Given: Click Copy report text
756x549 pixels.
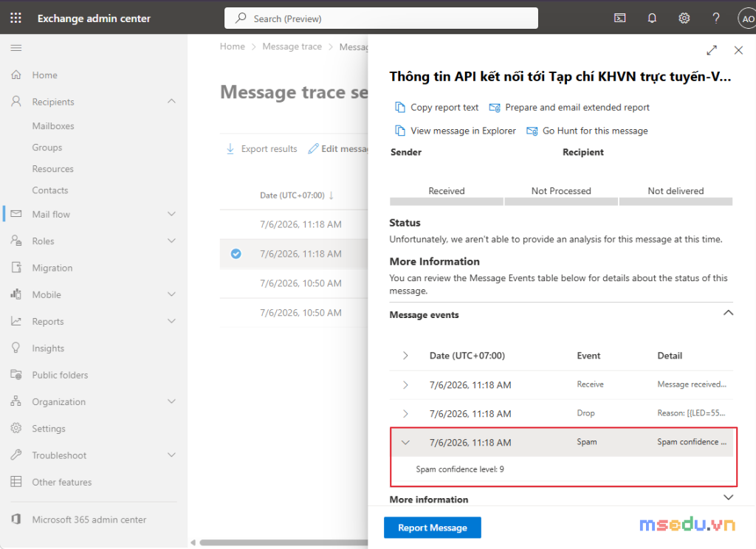Looking at the screenshot, I should coord(437,108).
